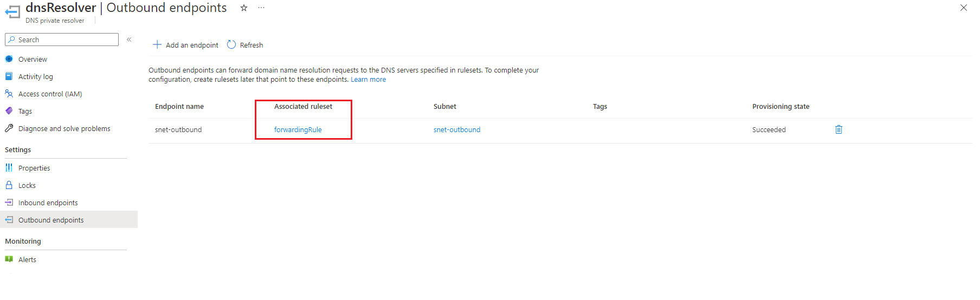Open the snet-outbound subnet link
Viewport: 980px width, 300px height.
(457, 129)
